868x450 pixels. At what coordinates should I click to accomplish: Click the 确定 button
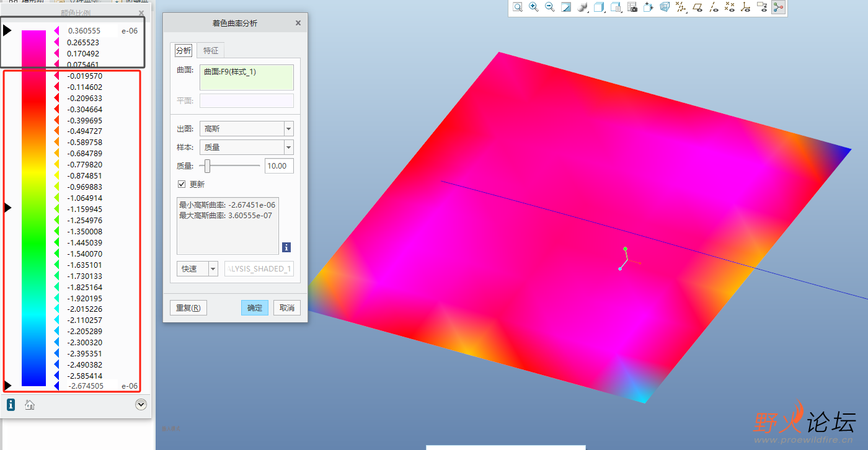tap(255, 308)
